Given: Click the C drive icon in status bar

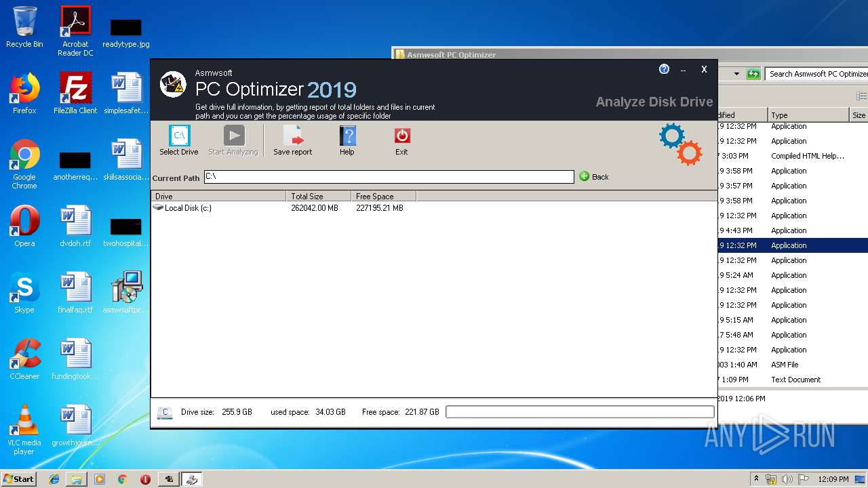Looking at the screenshot, I should (x=165, y=413).
